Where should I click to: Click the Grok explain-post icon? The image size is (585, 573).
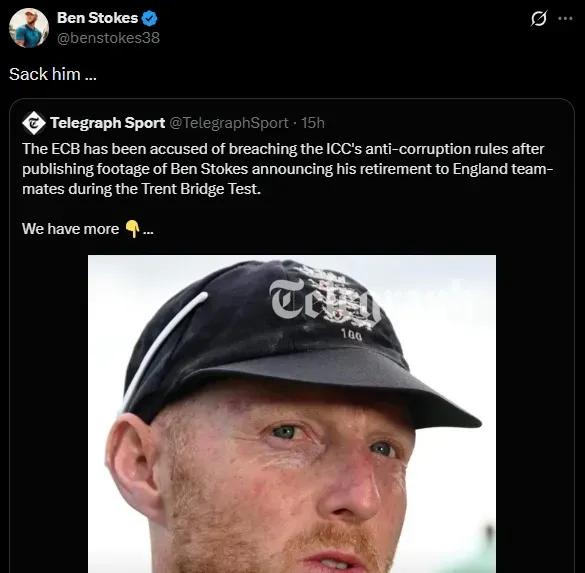tap(538, 18)
